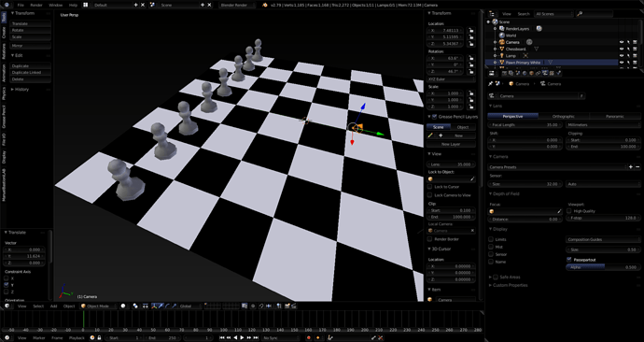The height and width of the screenshot is (342, 644).
Task: Open the Camera Presets dropdown
Action: click(557, 167)
